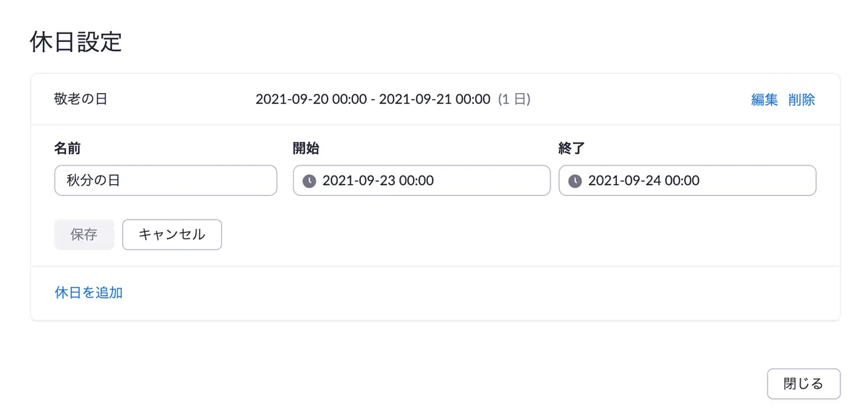Add a new holiday via 休日を追加

click(x=88, y=293)
